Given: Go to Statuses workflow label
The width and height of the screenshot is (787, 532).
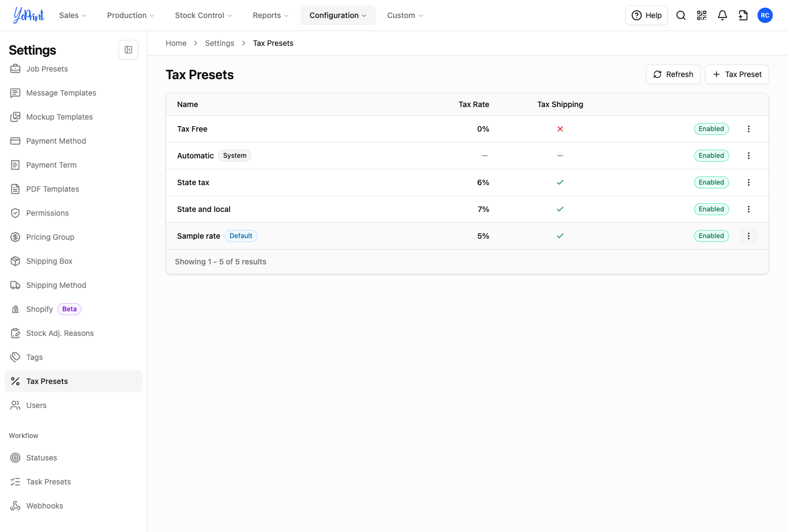Looking at the screenshot, I should [42, 458].
